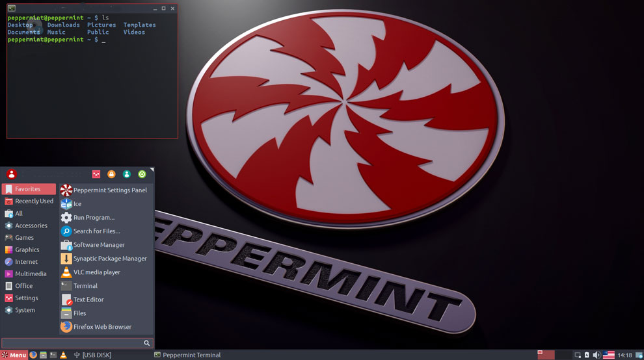Click the show desktop icon at panel end
The height and width of the screenshot is (360, 644).
coord(639,355)
